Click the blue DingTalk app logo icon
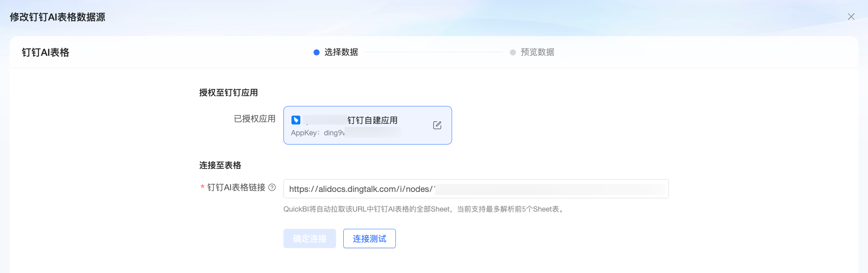The image size is (868, 273). click(x=296, y=120)
